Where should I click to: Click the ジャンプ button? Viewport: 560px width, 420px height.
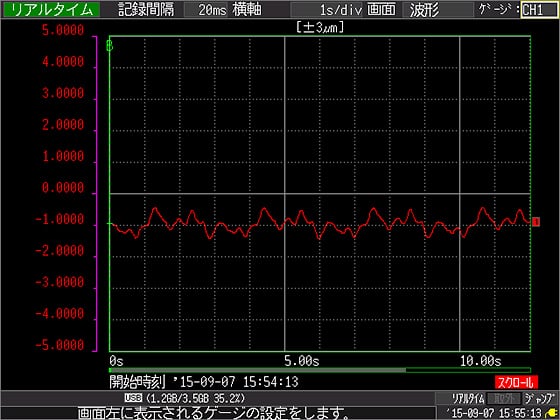[540, 398]
